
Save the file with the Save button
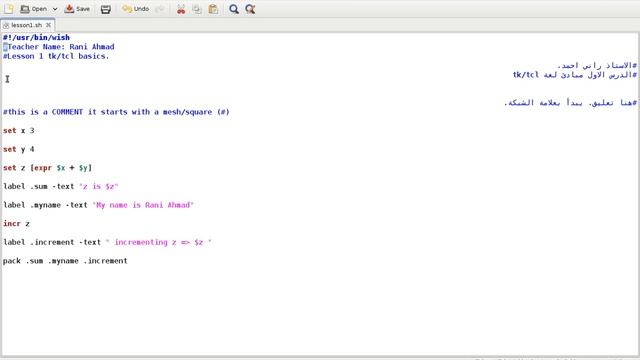coord(77,9)
